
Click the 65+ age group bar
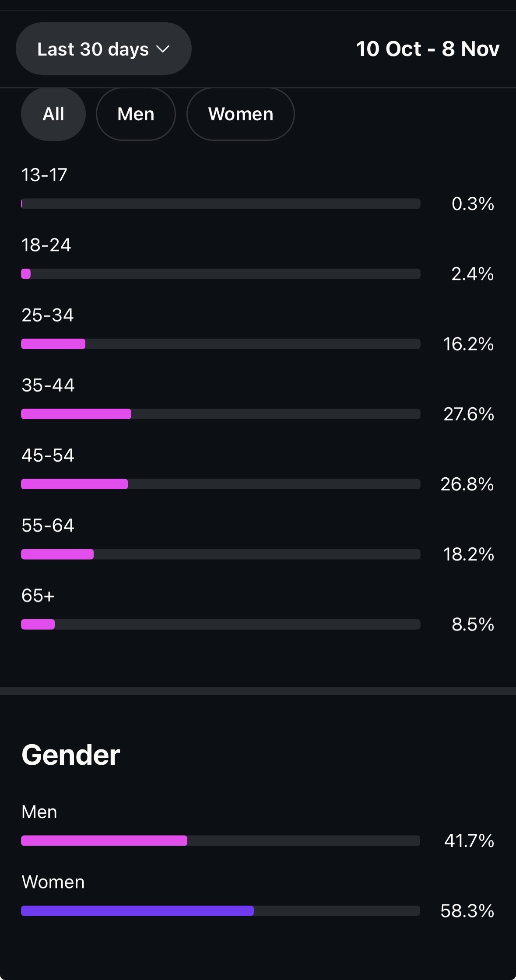tap(221, 624)
